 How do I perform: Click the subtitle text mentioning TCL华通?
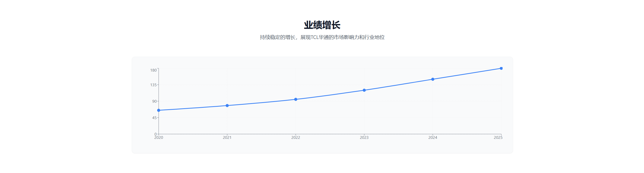click(x=322, y=37)
